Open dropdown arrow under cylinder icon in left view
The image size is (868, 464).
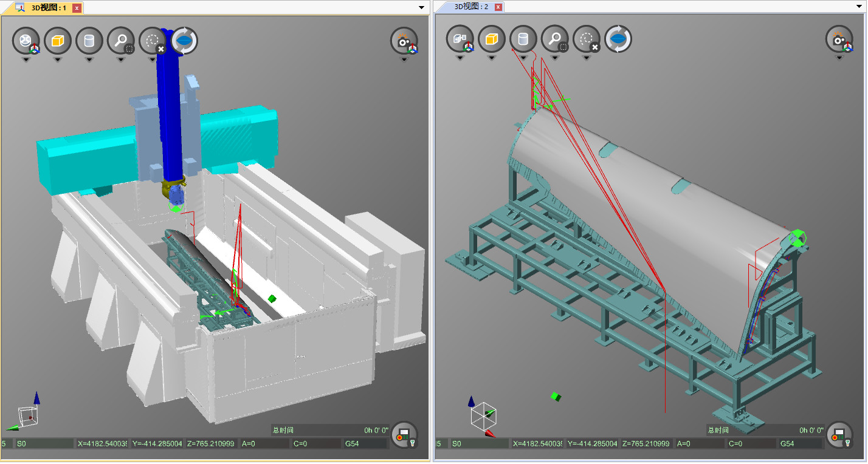[x=89, y=60]
